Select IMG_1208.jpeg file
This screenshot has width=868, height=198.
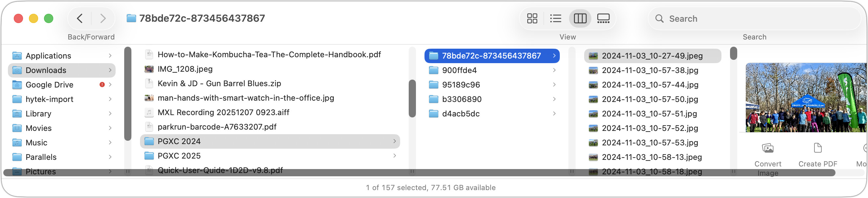pos(185,69)
